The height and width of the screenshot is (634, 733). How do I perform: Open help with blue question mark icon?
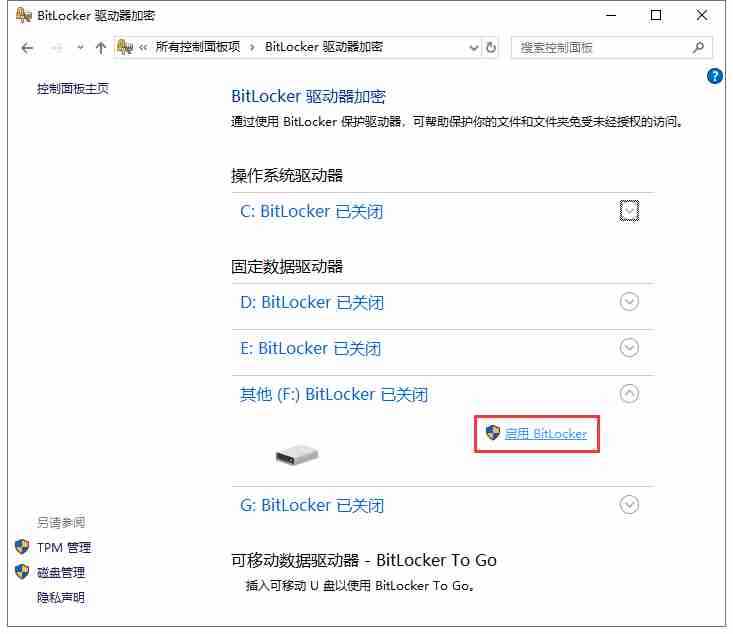[715, 76]
